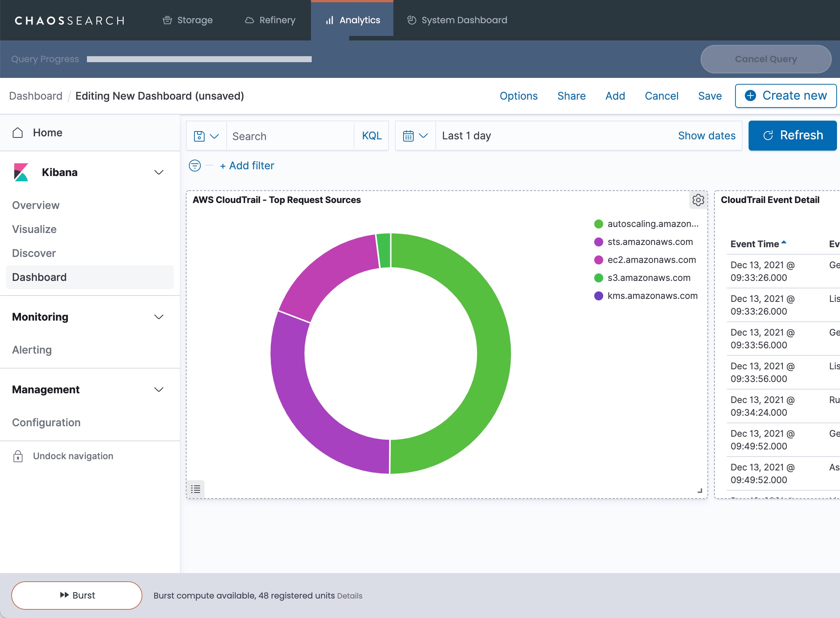The width and height of the screenshot is (840, 618).
Task: Click the plus icon in Create new
Action: click(750, 96)
